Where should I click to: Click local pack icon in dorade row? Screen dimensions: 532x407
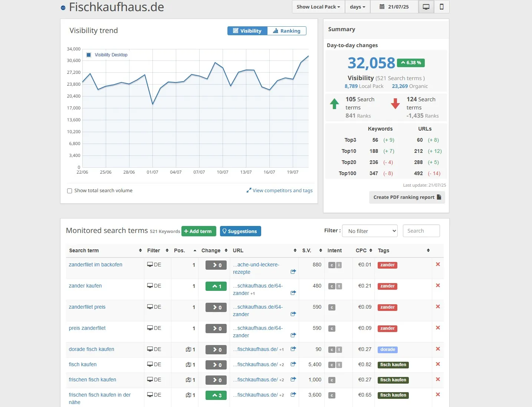(x=188, y=349)
